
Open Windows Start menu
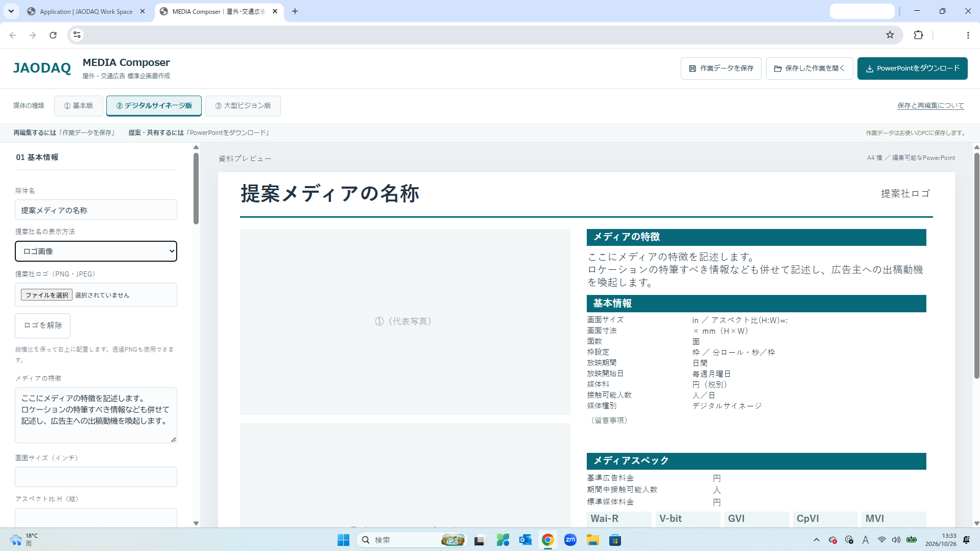tap(343, 540)
